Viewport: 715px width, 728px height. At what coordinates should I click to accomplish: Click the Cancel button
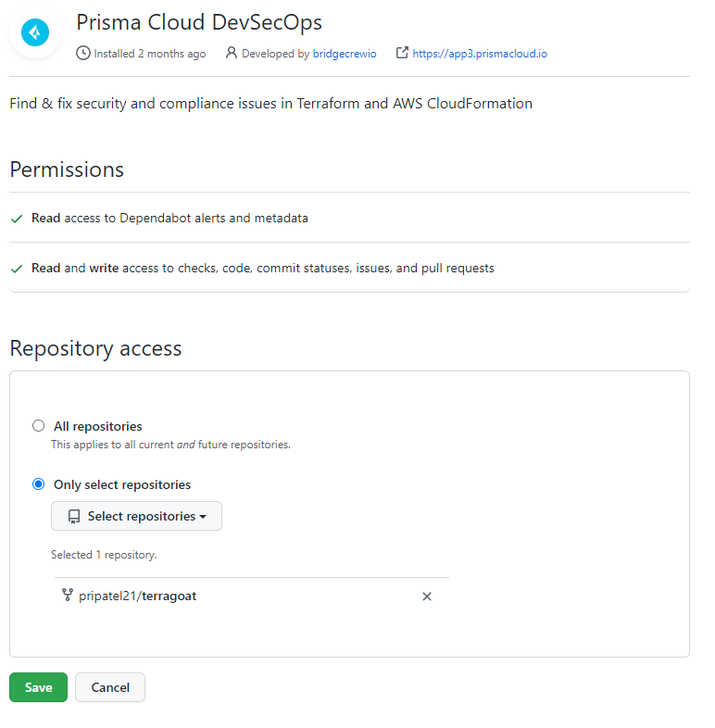pos(110,687)
